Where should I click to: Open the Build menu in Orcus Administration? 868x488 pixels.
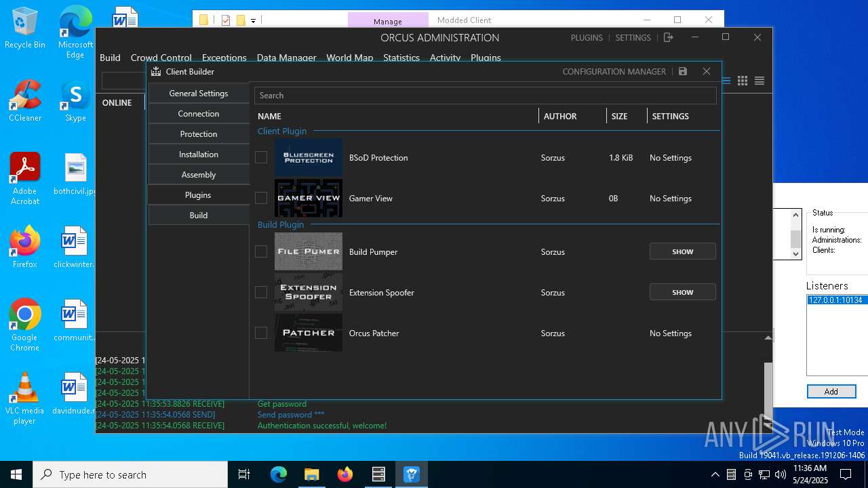click(110, 58)
